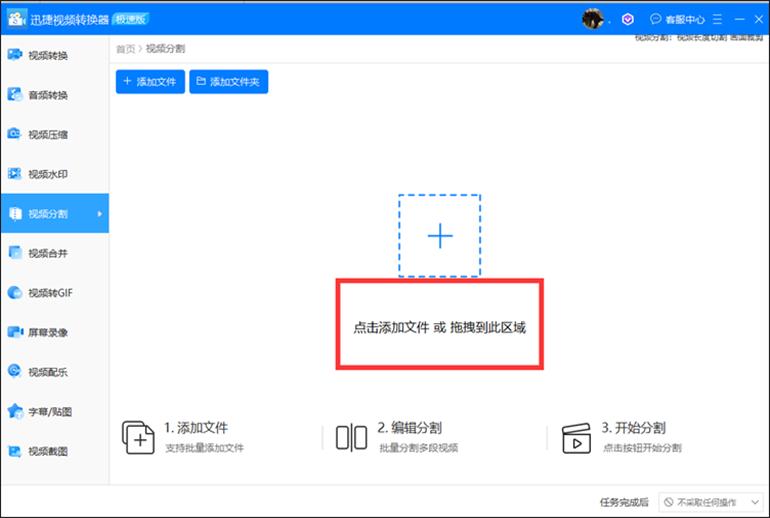This screenshot has height=518, width=770.
Task: Expand the dropdown arrow beside avatar
Action: pyautogui.click(x=609, y=22)
